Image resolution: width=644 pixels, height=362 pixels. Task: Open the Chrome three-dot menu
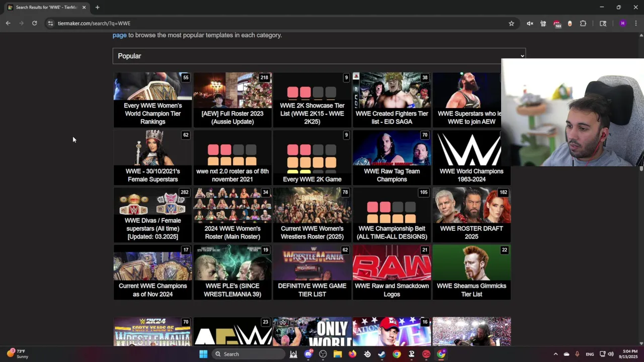point(636,23)
